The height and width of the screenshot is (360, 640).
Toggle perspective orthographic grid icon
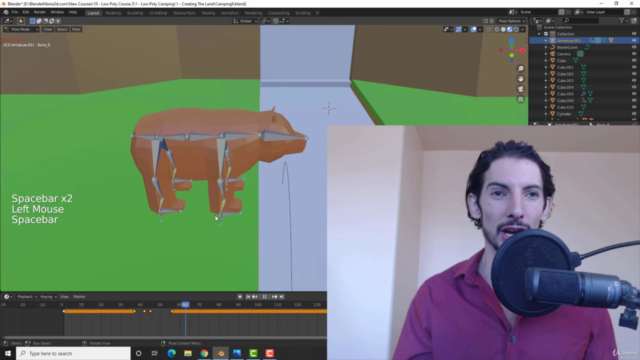[521, 99]
